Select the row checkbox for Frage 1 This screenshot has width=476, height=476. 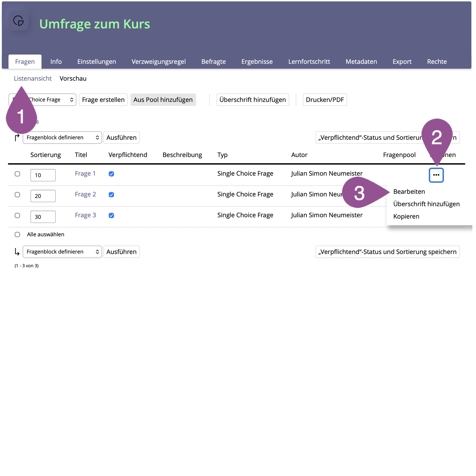pyautogui.click(x=17, y=174)
